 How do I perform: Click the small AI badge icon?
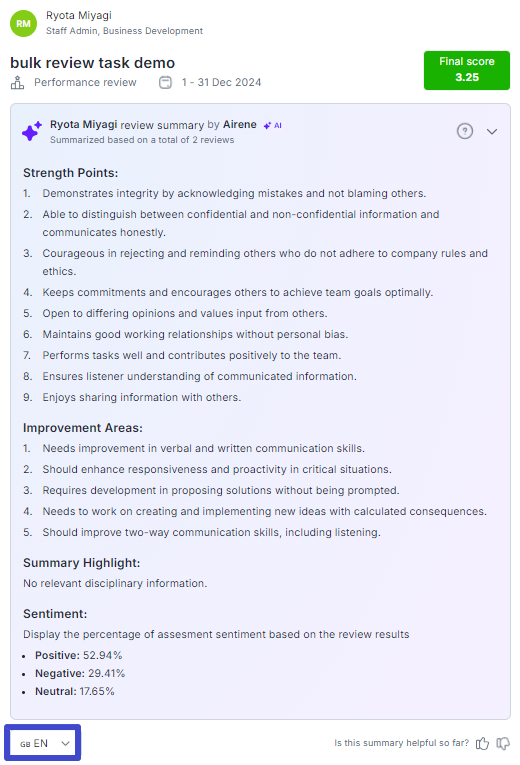(x=273, y=125)
